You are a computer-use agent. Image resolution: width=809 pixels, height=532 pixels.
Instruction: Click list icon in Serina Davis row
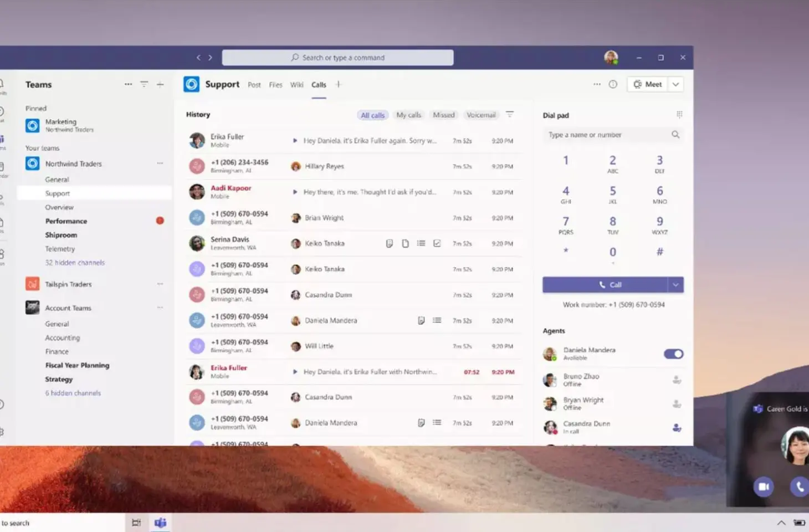[x=421, y=243]
